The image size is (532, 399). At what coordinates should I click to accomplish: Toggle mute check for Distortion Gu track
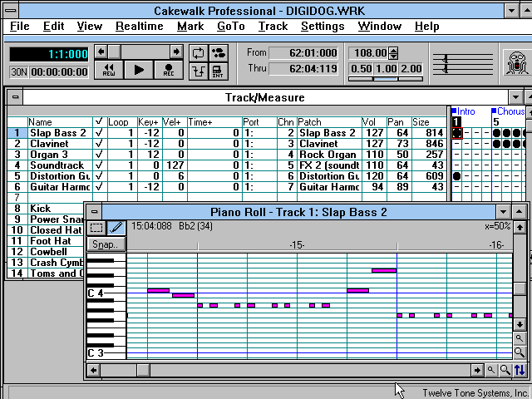click(x=100, y=176)
